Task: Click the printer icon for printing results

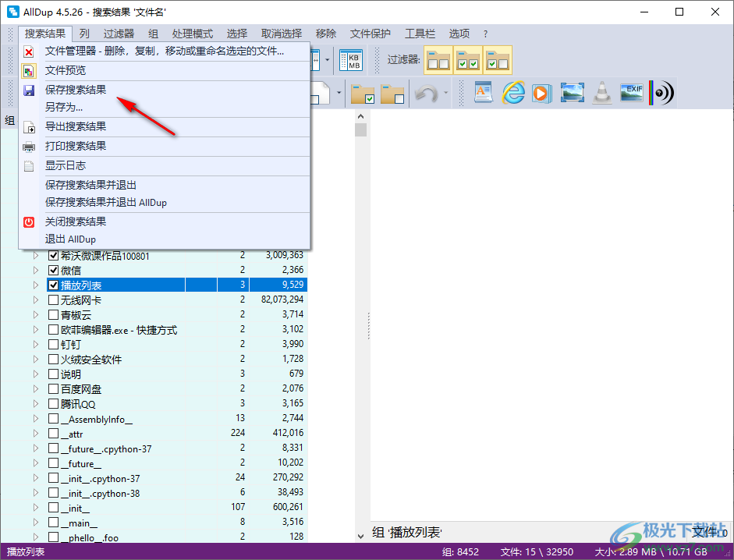Action: click(x=29, y=147)
